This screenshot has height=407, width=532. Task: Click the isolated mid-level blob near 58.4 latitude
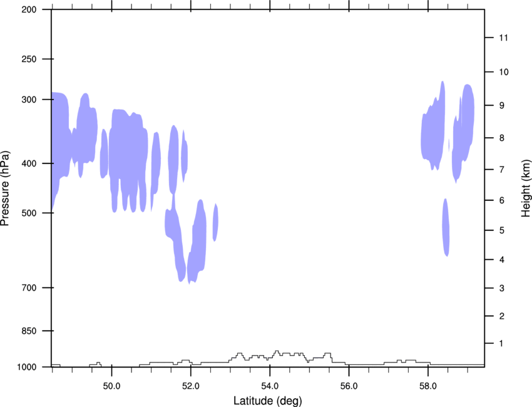(x=446, y=227)
